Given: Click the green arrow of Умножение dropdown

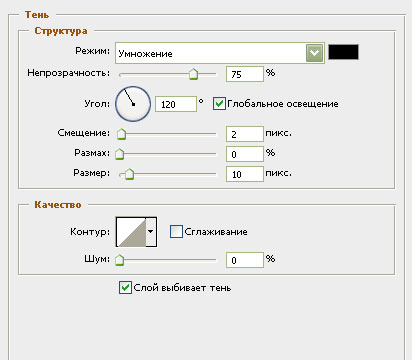Looking at the screenshot, I should 314,53.
